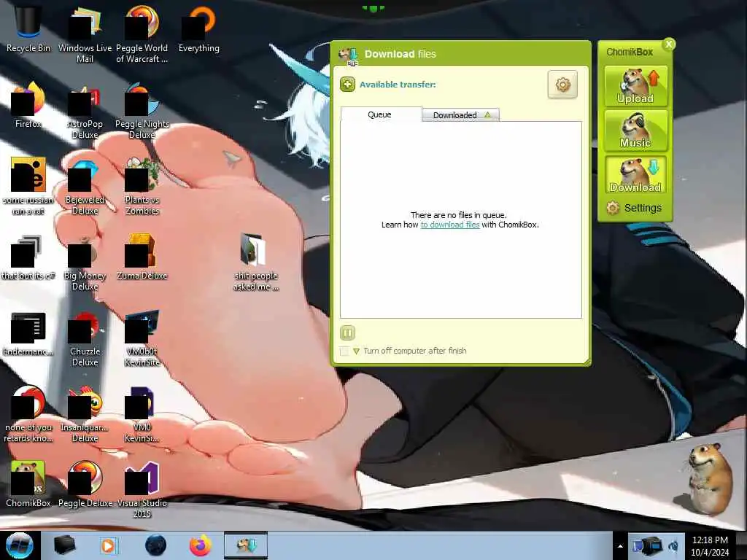Click the green plus Available transfer icon
The height and width of the screenshot is (560, 747).
[x=347, y=85]
